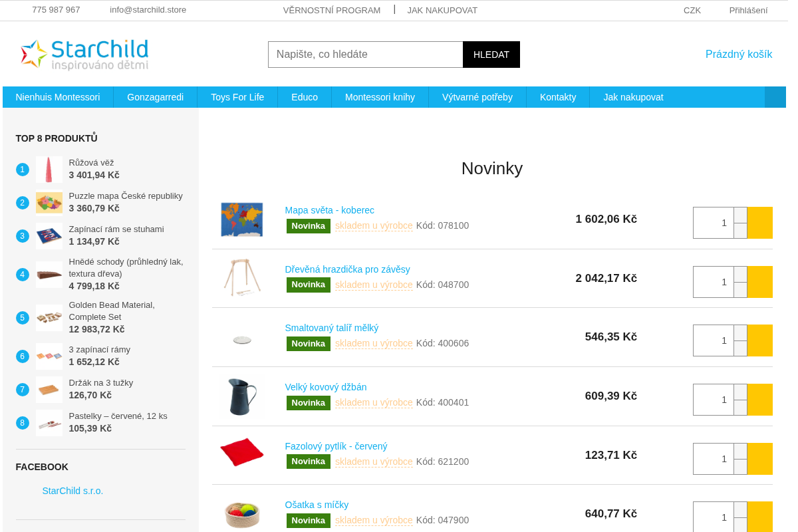Increase quantity for Mapa světa - koberec
Viewport: 798px width, 532px height.
coord(740,215)
